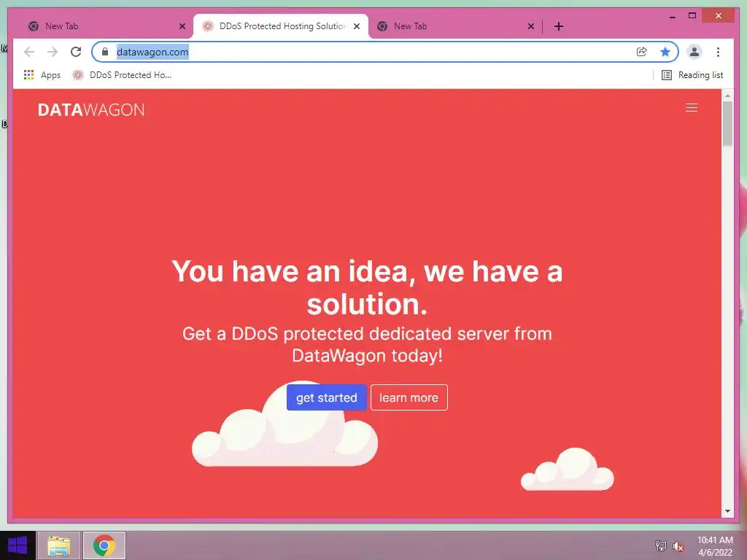Toggle the bookmark star for this page
This screenshot has width=747, height=560.
click(x=665, y=52)
